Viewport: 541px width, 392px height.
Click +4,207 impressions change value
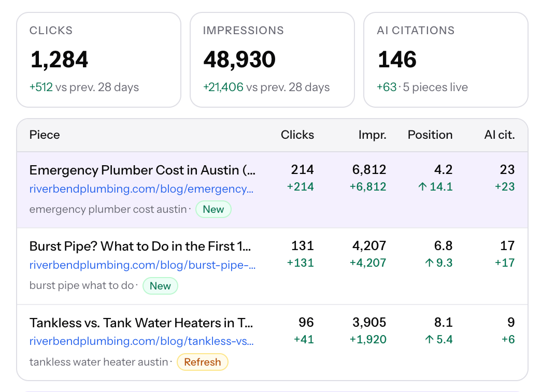click(368, 263)
